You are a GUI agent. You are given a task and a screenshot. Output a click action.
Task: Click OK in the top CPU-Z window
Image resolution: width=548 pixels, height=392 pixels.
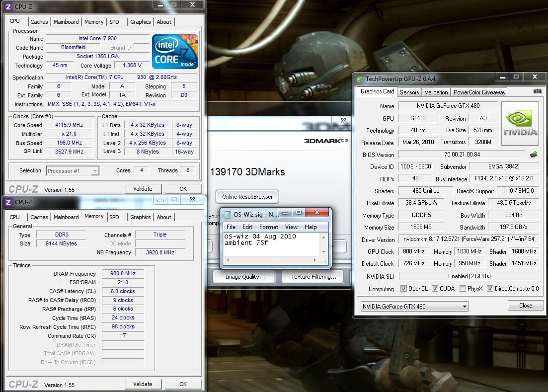coord(183,189)
